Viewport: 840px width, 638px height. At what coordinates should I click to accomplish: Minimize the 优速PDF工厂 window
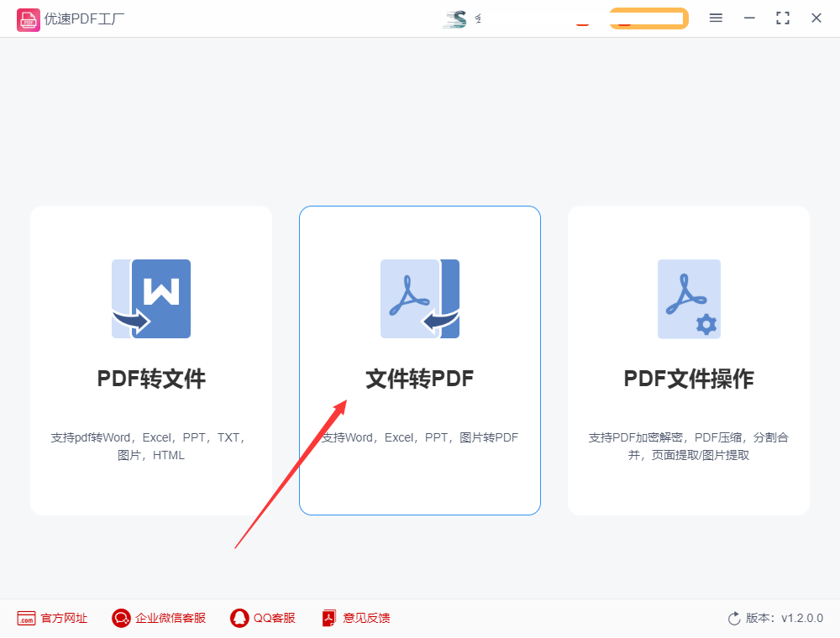coord(749,18)
